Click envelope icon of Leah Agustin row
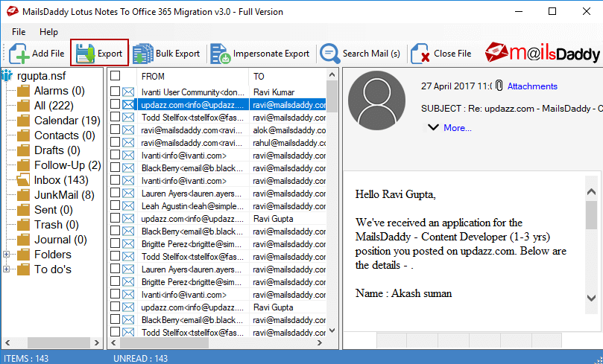Screen dimensions: 603x364 pyautogui.click(x=128, y=206)
